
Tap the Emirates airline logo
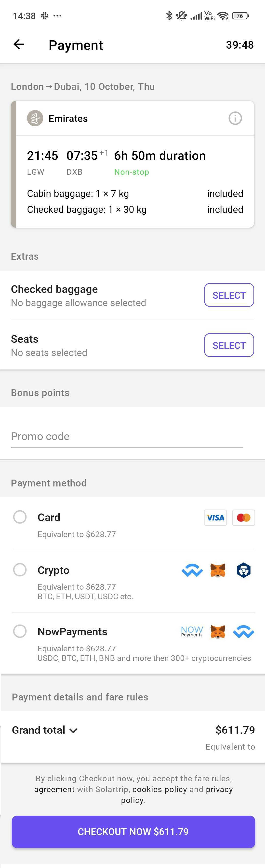[x=35, y=118]
